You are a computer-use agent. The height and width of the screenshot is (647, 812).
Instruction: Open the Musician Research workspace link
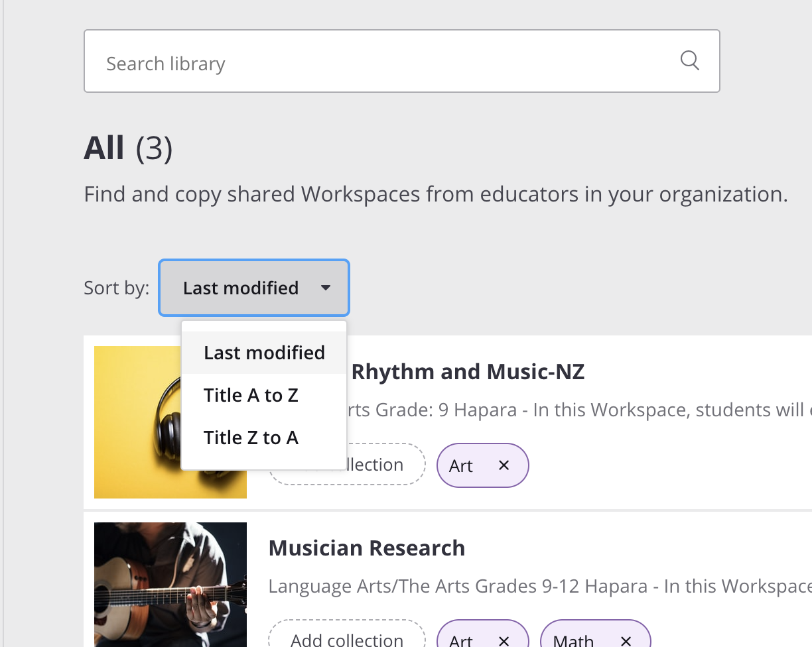tap(367, 548)
